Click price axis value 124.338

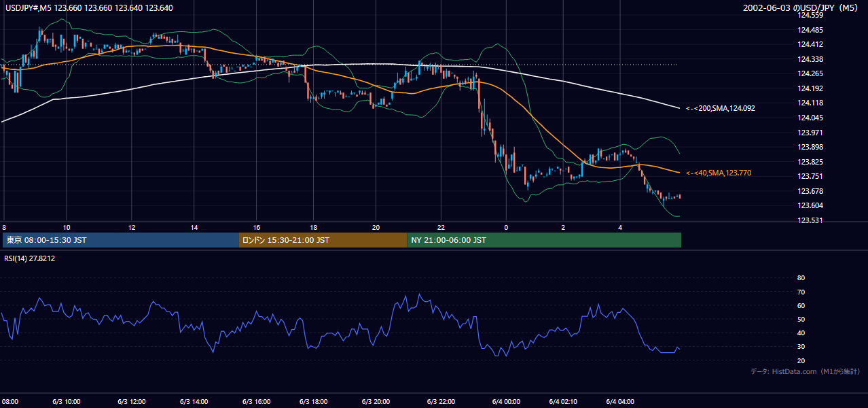(810, 59)
